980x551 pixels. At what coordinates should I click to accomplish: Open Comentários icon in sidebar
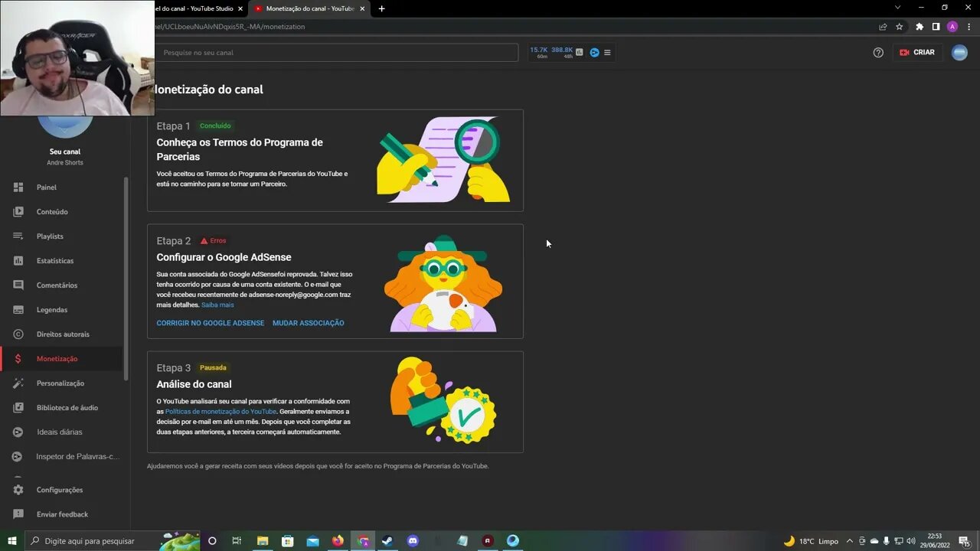tap(18, 285)
